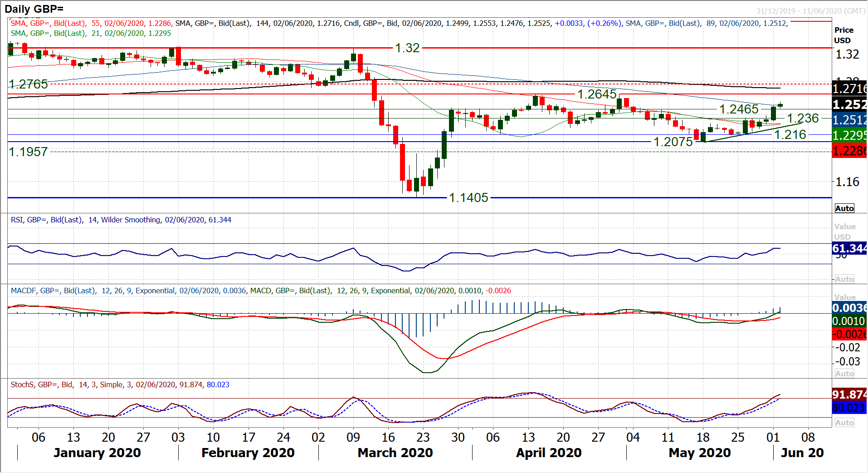
Task: Click the Auto button in RSI panel
Action: click(x=844, y=279)
